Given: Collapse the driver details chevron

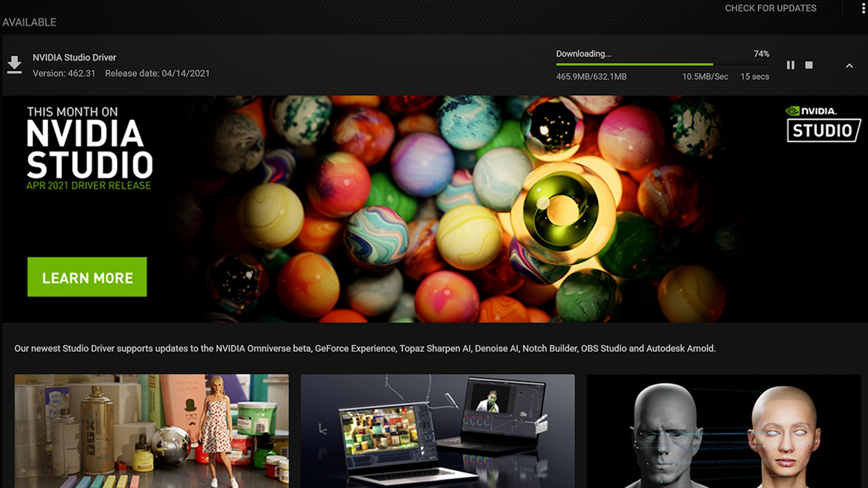Looking at the screenshot, I should coord(849,65).
